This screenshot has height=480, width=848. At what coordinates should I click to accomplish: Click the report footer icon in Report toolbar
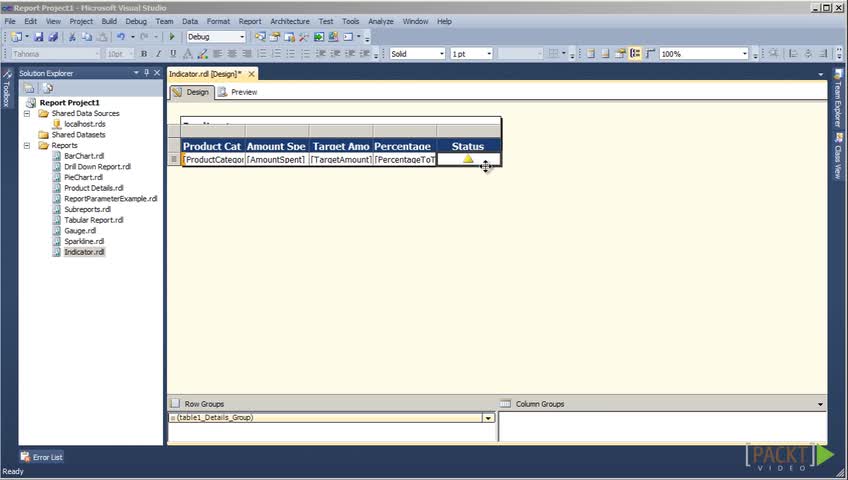coord(605,54)
